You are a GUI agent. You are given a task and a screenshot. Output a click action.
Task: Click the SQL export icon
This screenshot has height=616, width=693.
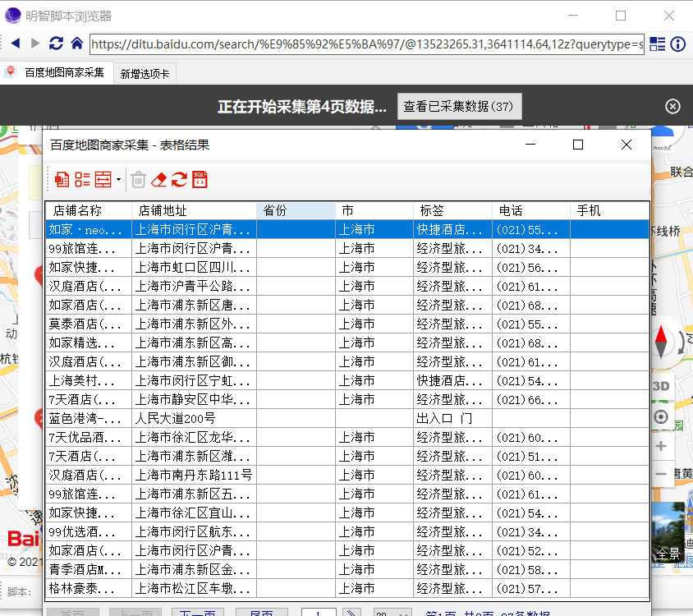coord(200,180)
